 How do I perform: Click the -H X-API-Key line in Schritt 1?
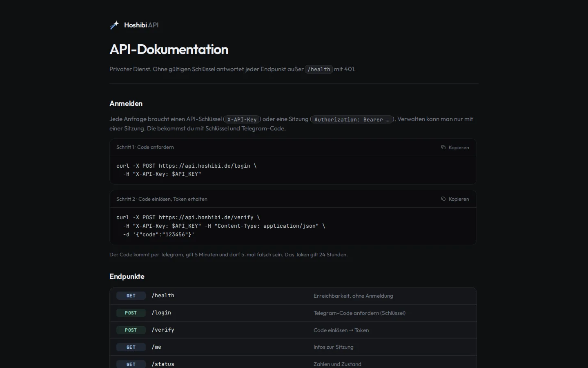[162, 174]
